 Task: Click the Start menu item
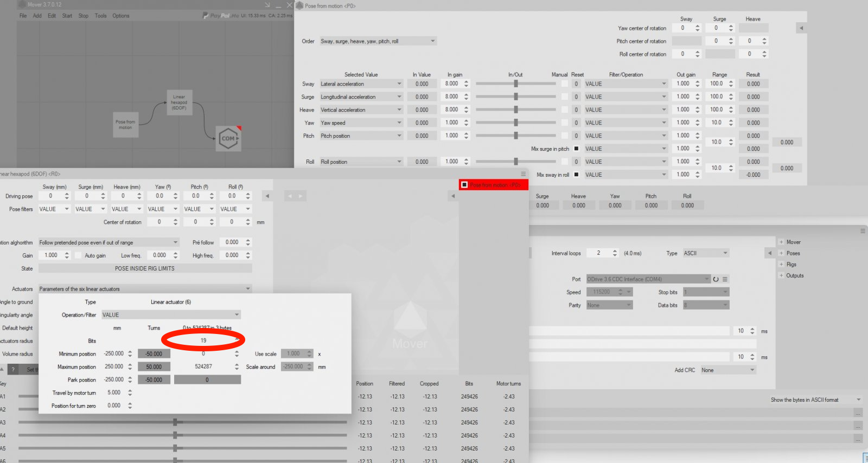(67, 16)
